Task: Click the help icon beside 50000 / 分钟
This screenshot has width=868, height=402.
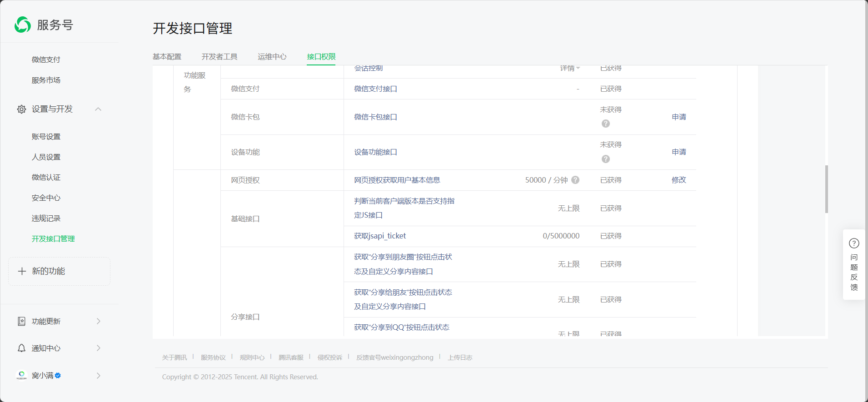Action: 575,180
